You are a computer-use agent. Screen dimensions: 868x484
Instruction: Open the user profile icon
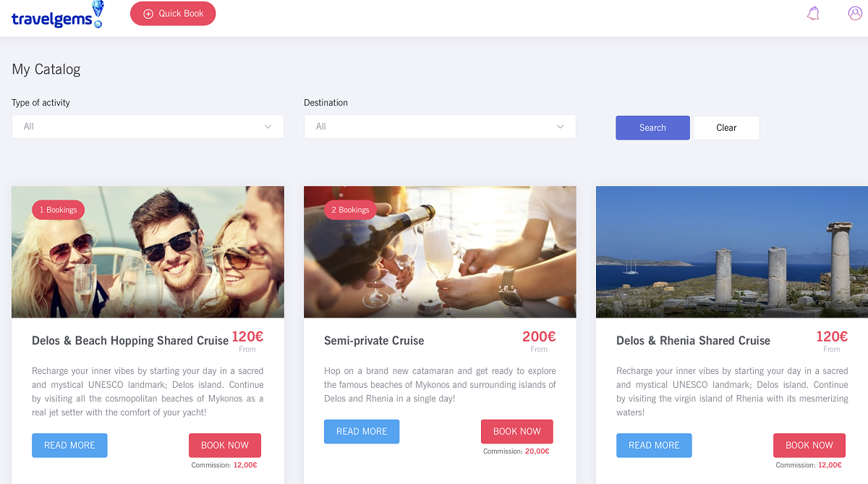(855, 13)
